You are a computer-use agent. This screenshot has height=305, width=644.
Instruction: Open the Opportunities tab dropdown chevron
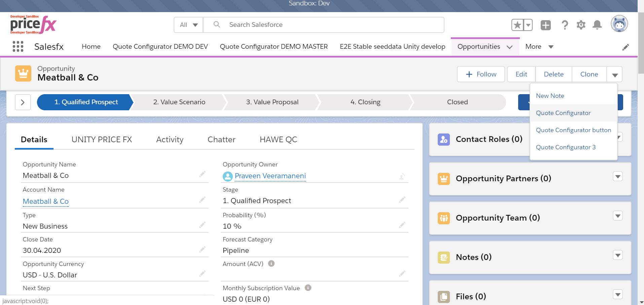(x=510, y=47)
